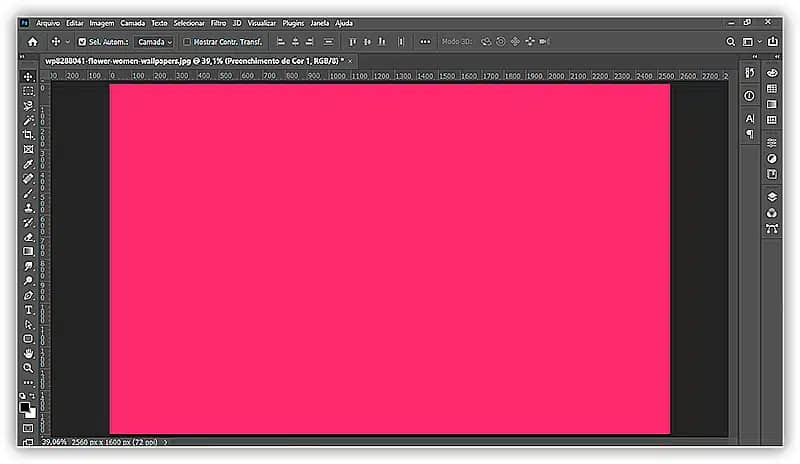Click the align left edges button
This screenshot has height=464, width=800.
click(x=280, y=42)
